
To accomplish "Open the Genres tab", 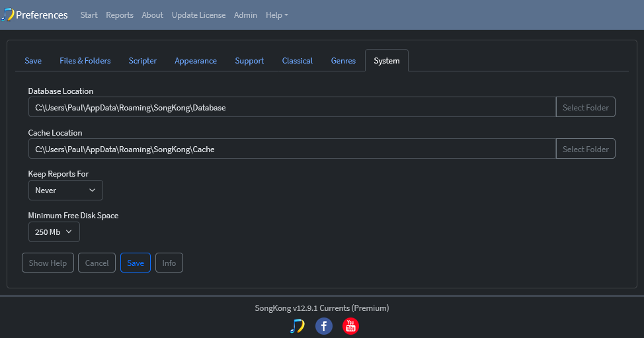I will pyautogui.click(x=343, y=61).
